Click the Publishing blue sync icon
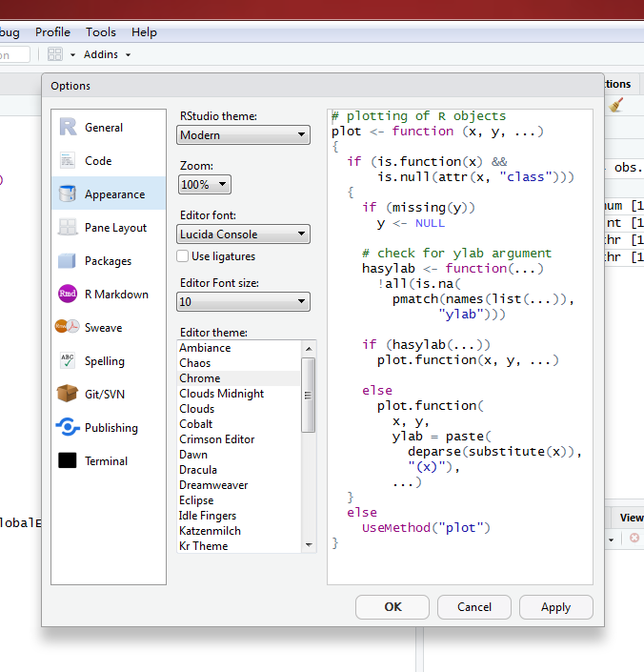Screen dimensions: 644x672 pos(68,427)
